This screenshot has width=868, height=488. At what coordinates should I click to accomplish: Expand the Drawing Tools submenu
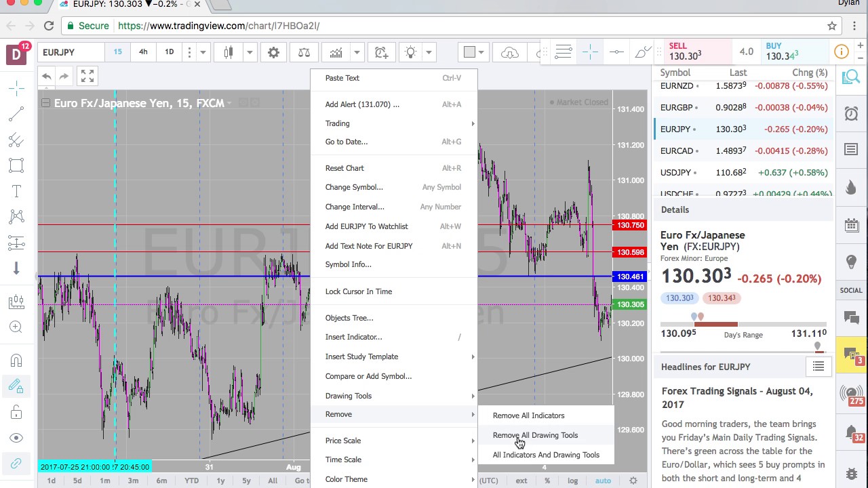(x=394, y=396)
